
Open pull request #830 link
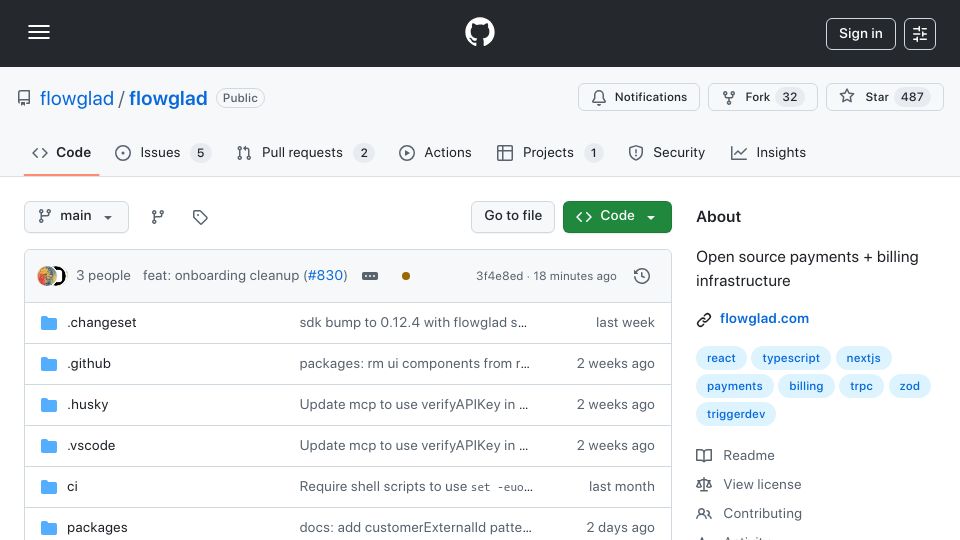(325, 276)
